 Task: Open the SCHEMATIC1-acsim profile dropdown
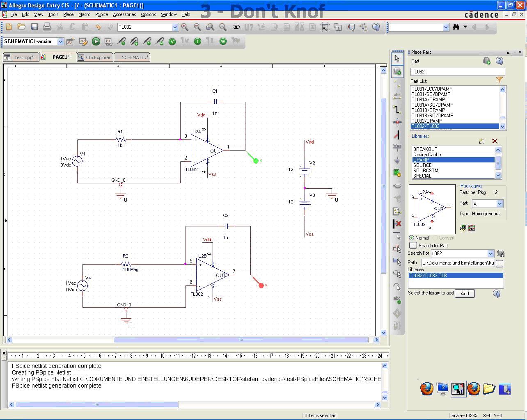pos(60,41)
